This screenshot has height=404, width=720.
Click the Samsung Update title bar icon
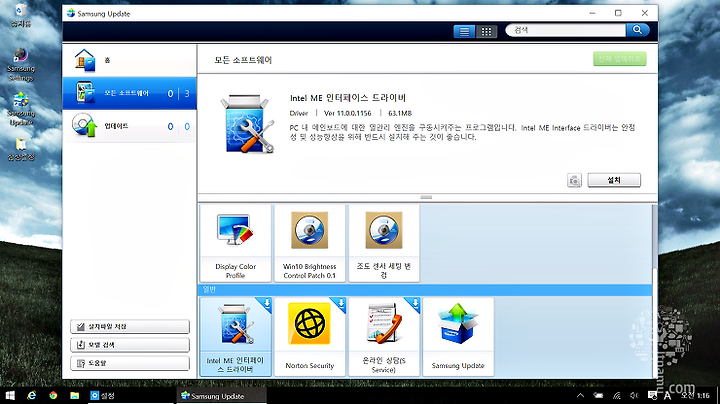click(x=71, y=13)
